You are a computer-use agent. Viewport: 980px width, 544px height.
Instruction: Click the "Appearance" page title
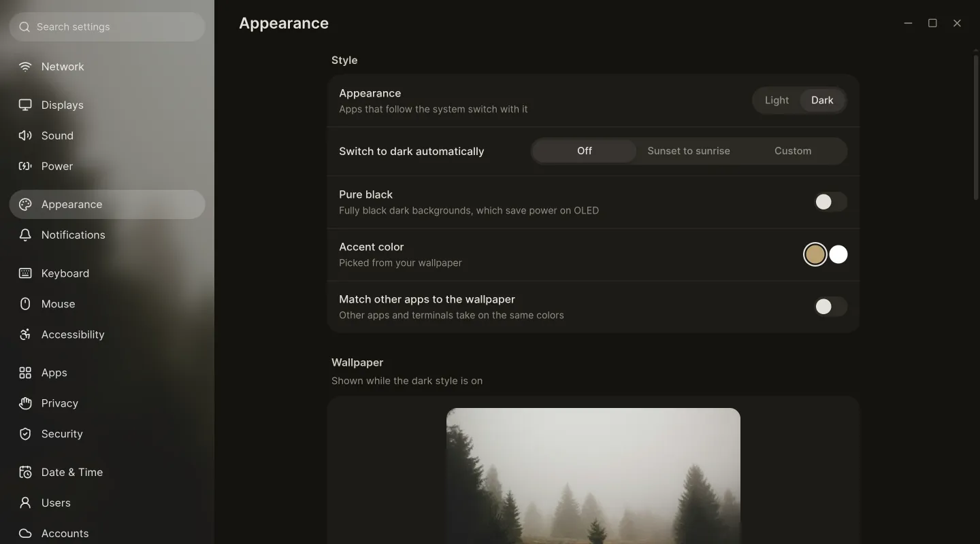[x=284, y=23]
